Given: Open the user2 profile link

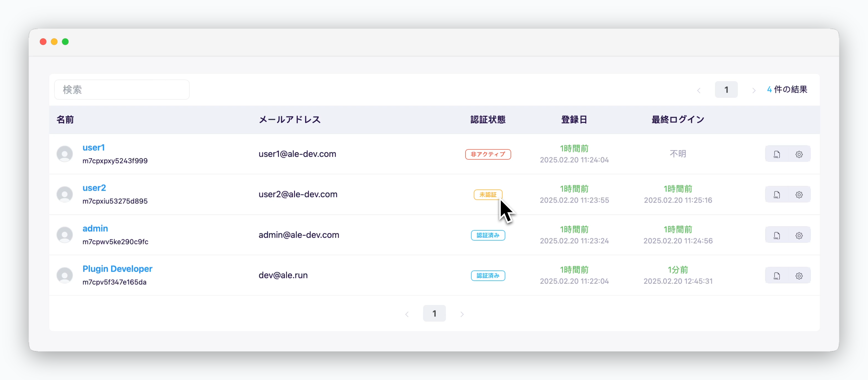Looking at the screenshot, I should 94,188.
